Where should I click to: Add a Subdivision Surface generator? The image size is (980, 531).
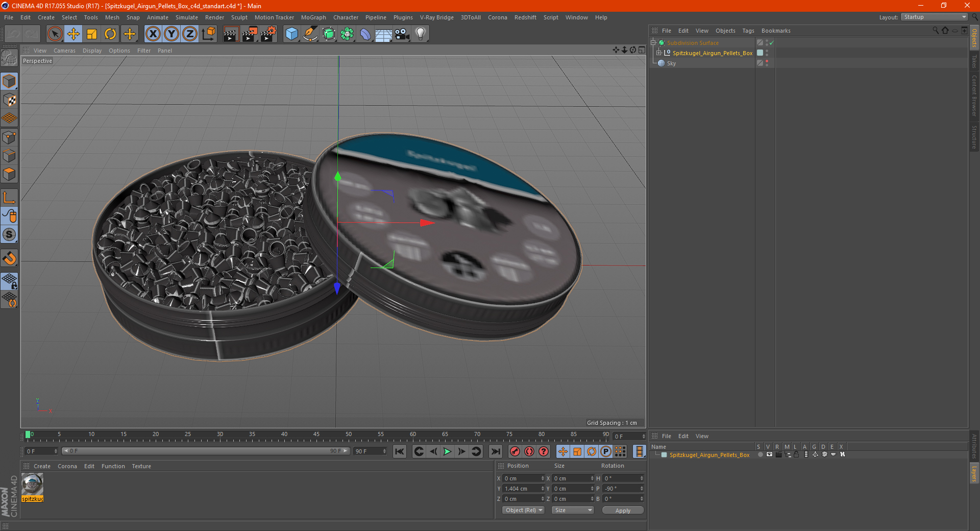[x=329, y=34]
